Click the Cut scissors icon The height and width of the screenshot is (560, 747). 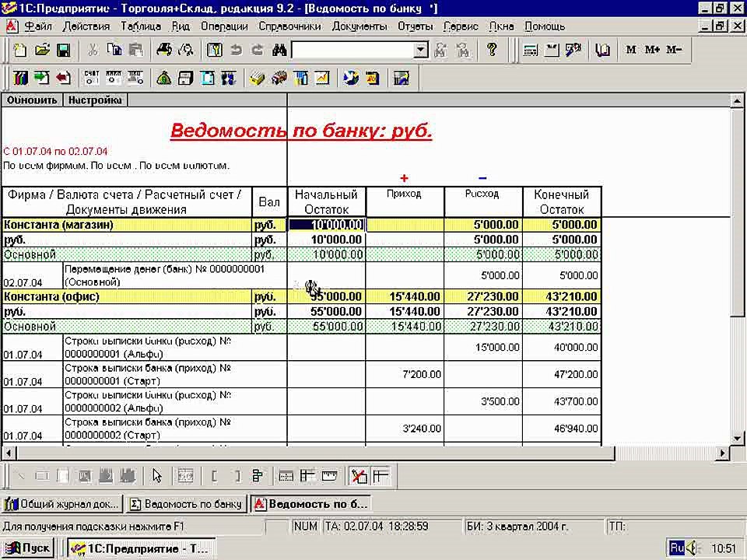[93, 50]
